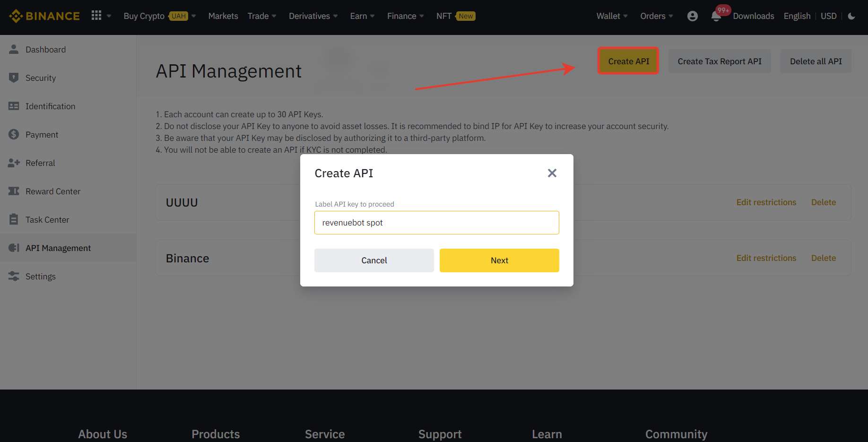Click the Identification card icon in sidebar
The image size is (868, 442).
tap(14, 106)
